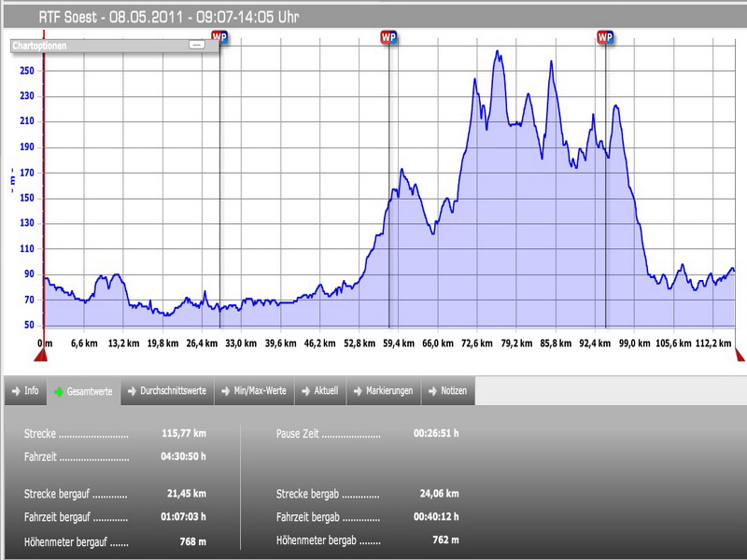Click the arrow icon beside Markierungen
Image resolution: width=747 pixels, height=560 pixels.
click(356, 391)
